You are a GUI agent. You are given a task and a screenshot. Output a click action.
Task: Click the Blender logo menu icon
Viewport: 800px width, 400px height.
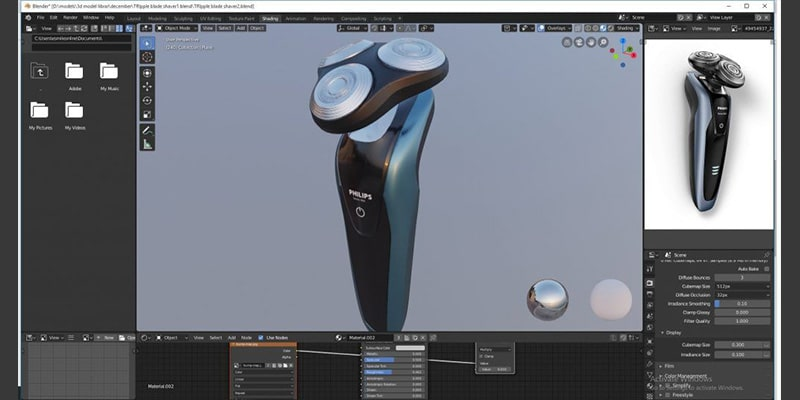[29, 18]
